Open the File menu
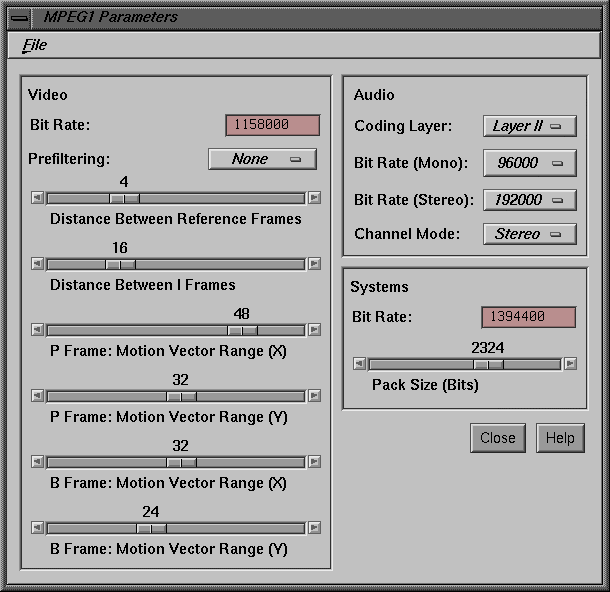This screenshot has width=610, height=592. click(35, 45)
